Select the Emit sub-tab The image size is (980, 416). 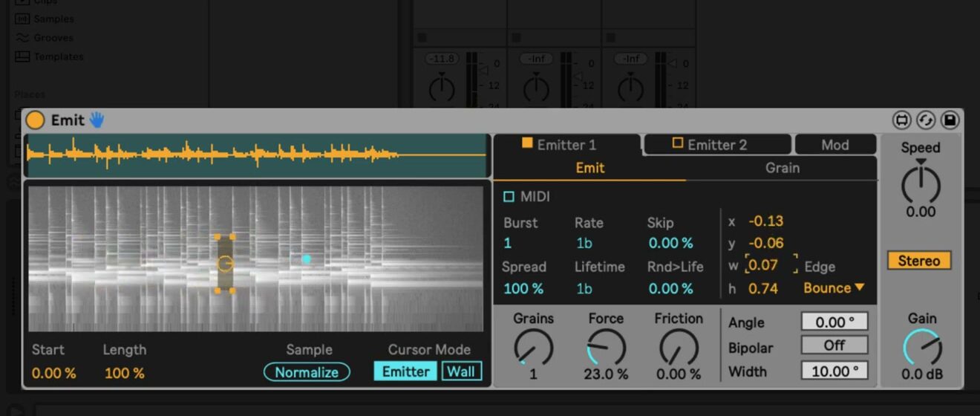(590, 168)
